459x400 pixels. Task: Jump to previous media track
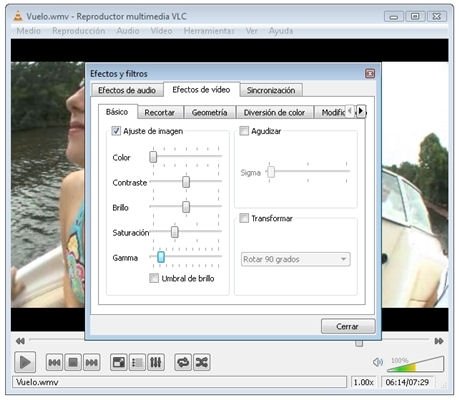tap(54, 362)
